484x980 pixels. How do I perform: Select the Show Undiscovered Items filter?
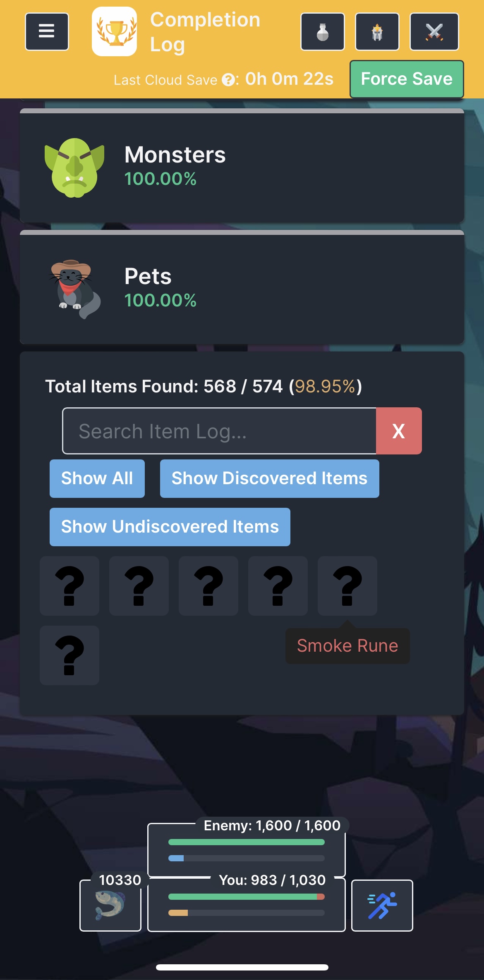click(x=170, y=527)
